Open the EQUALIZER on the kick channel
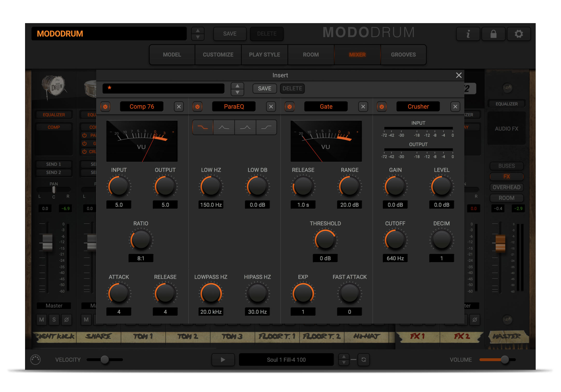Screen dimensions: 561x392 (54, 114)
